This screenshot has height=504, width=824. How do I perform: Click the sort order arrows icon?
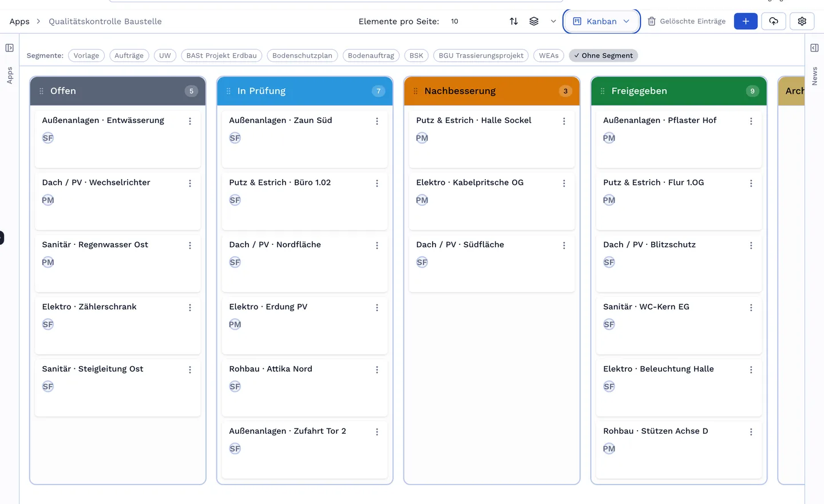click(x=514, y=21)
